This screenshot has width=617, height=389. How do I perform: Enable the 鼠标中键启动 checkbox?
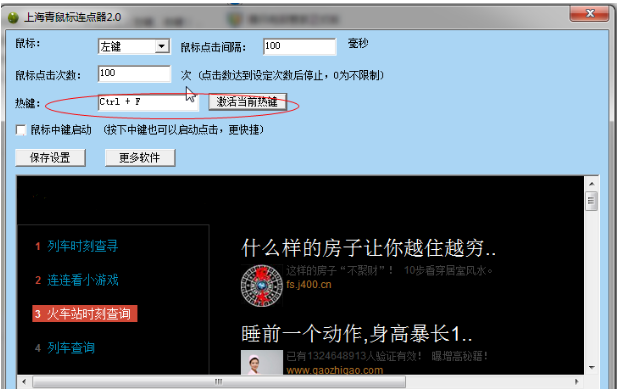point(20,130)
